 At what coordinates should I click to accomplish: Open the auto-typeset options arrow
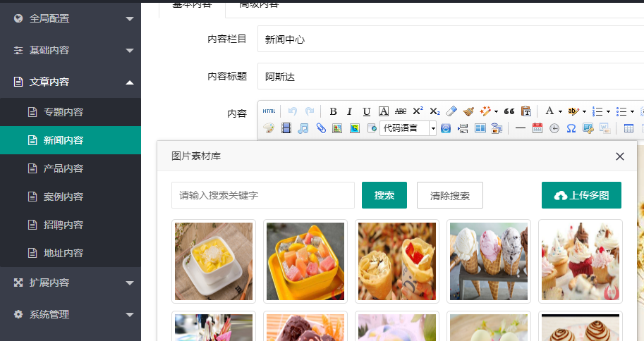click(x=496, y=111)
